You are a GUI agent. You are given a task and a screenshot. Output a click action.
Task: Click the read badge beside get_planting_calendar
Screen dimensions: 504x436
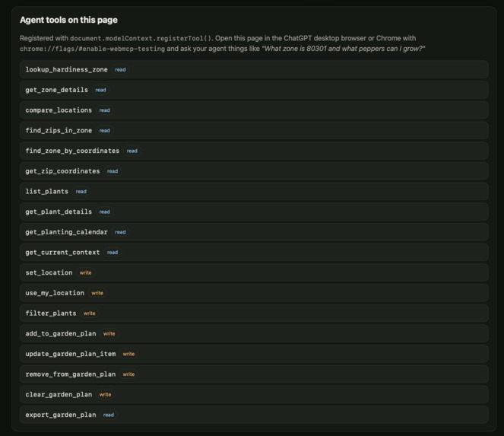[120, 231]
